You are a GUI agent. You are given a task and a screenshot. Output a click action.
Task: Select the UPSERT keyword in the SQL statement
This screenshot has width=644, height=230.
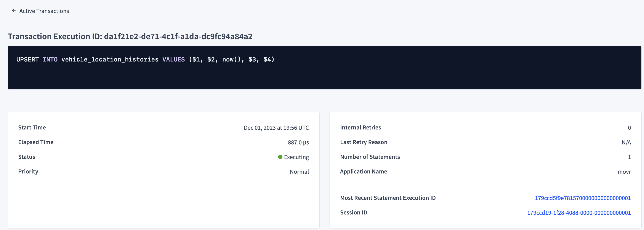[27, 59]
